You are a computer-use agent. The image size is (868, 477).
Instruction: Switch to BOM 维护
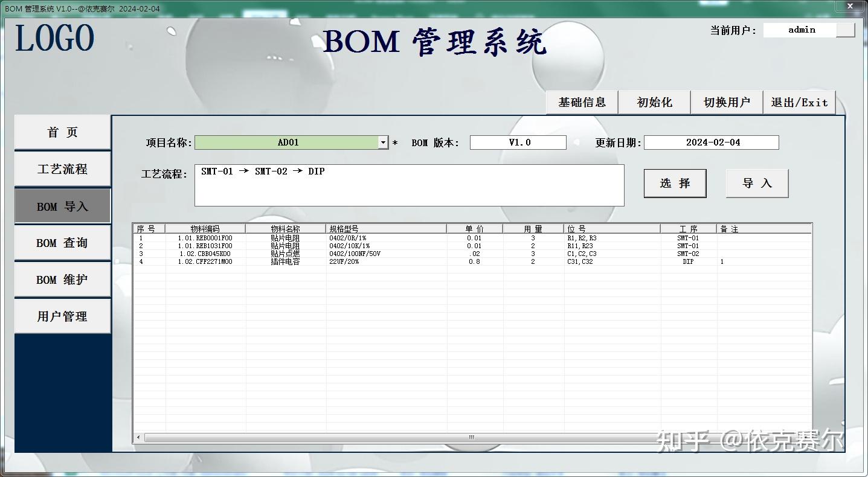tap(62, 279)
